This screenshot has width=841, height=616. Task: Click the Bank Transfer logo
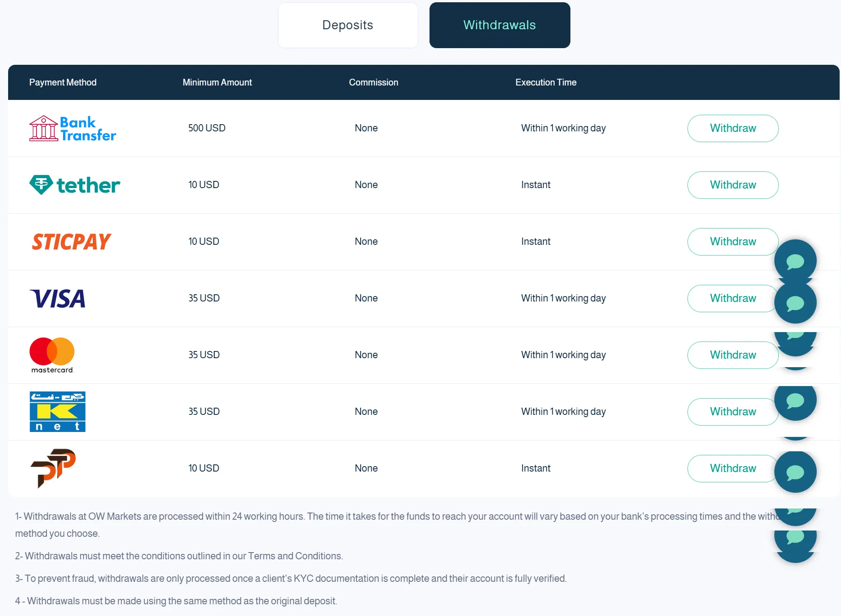(72, 129)
